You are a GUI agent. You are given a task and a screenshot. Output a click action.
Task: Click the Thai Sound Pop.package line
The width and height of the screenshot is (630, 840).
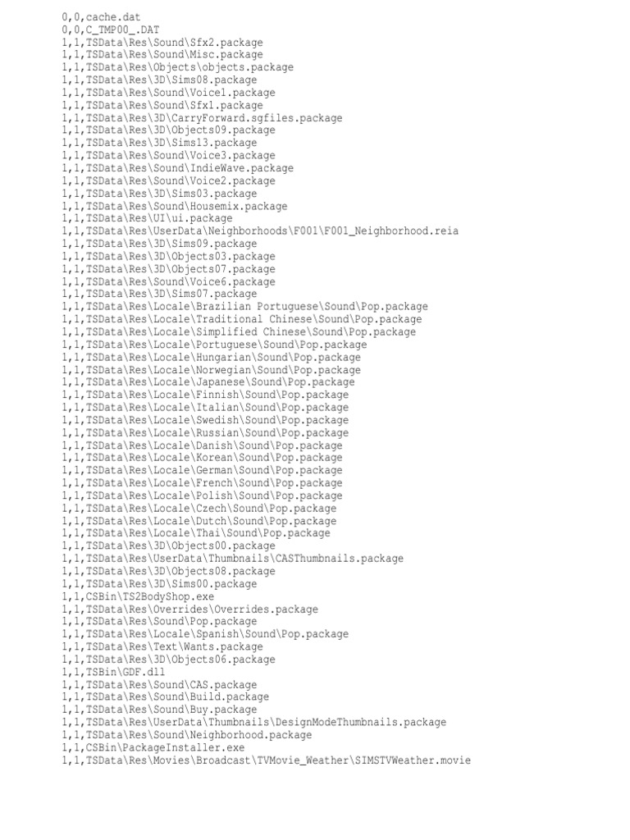[x=196, y=533]
